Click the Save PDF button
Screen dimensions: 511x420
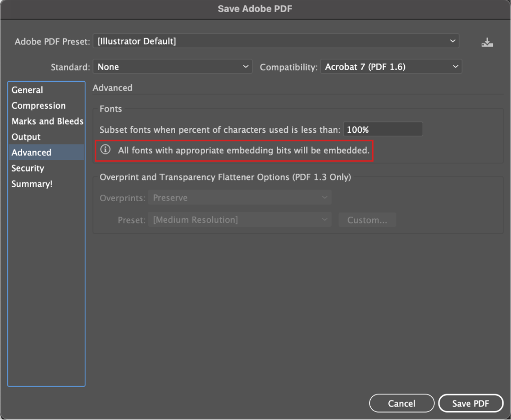[471, 403]
